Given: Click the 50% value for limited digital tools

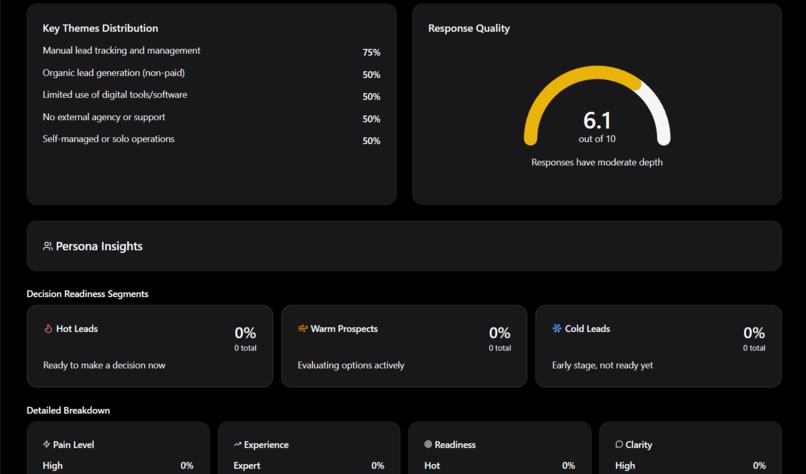Looking at the screenshot, I should [371, 97].
